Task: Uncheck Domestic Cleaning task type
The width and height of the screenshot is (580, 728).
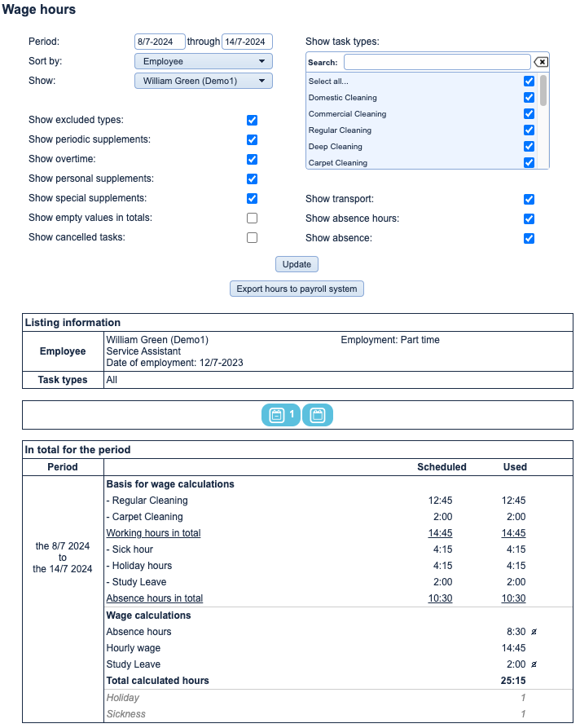Action: [529, 98]
